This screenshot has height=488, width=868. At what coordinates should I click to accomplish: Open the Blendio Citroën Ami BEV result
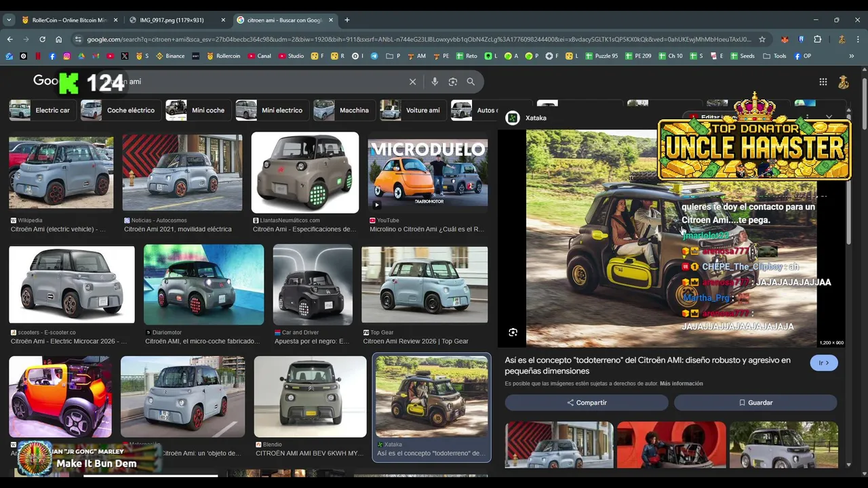click(310, 396)
